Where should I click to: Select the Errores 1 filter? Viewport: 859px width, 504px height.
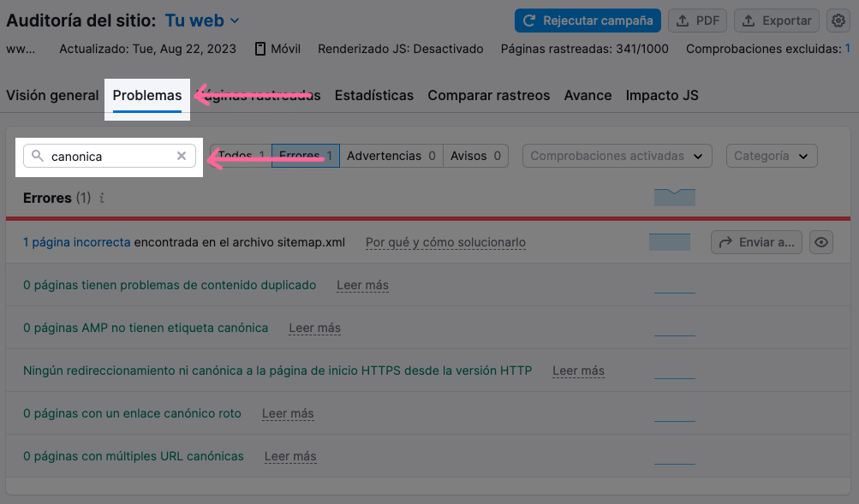point(305,155)
